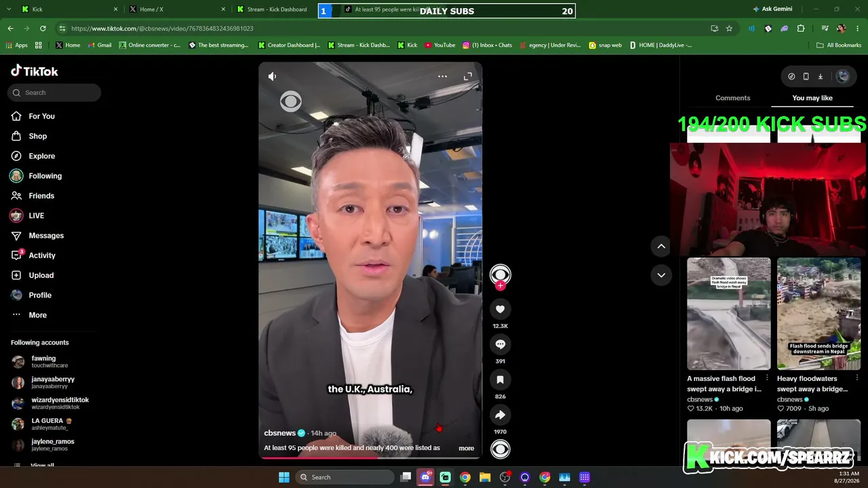Click Ask Gemini in the title bar

[x=772, y=9]
